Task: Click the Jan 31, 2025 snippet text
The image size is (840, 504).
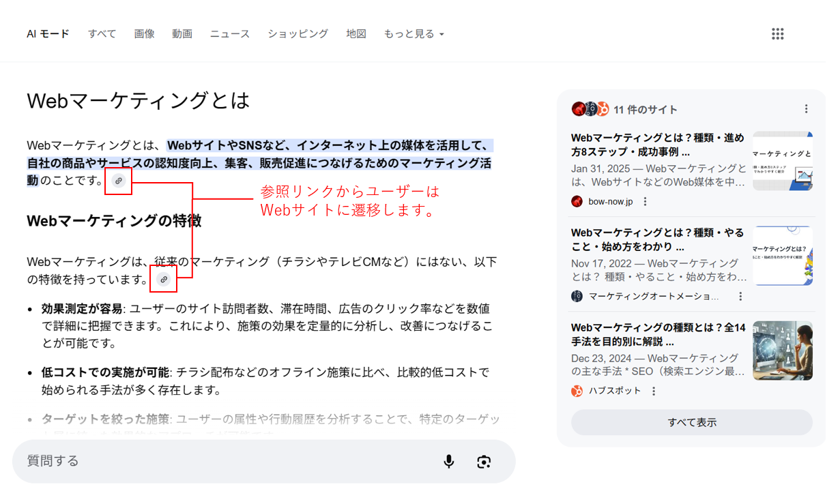Action: [659, 175]
